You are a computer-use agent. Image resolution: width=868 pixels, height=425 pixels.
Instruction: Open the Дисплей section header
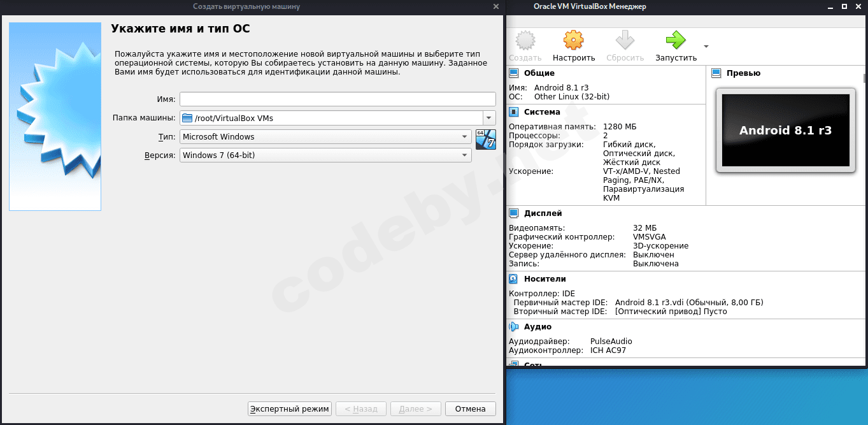pos(543,213)
